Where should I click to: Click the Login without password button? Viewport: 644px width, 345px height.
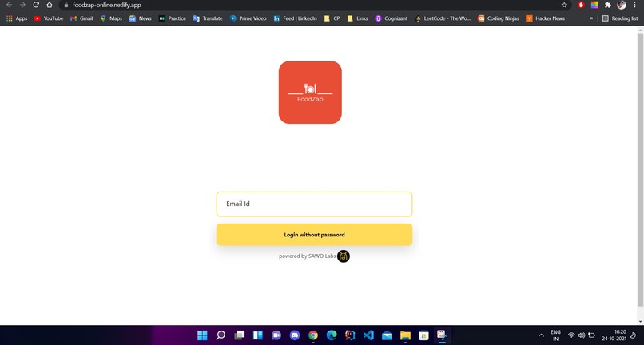[314, 235]
